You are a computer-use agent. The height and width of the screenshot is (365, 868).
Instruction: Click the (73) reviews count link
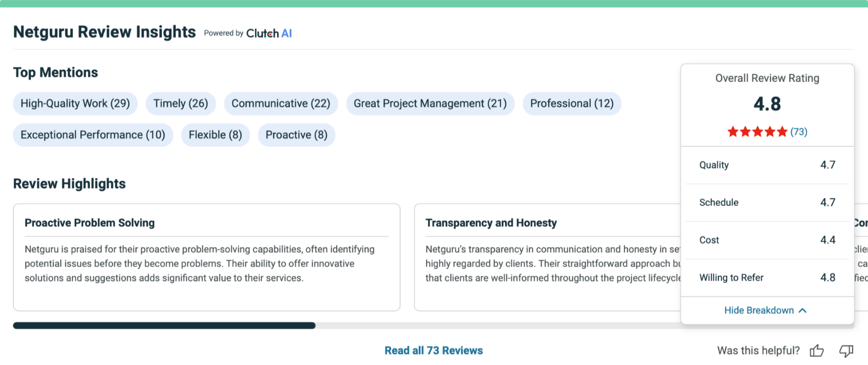coord(799,132)
